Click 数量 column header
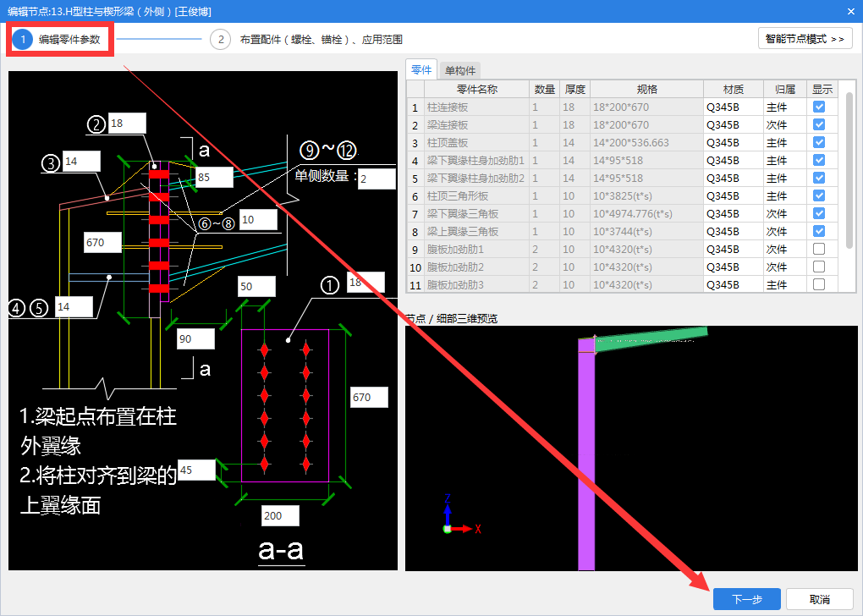 pos(544,89)
